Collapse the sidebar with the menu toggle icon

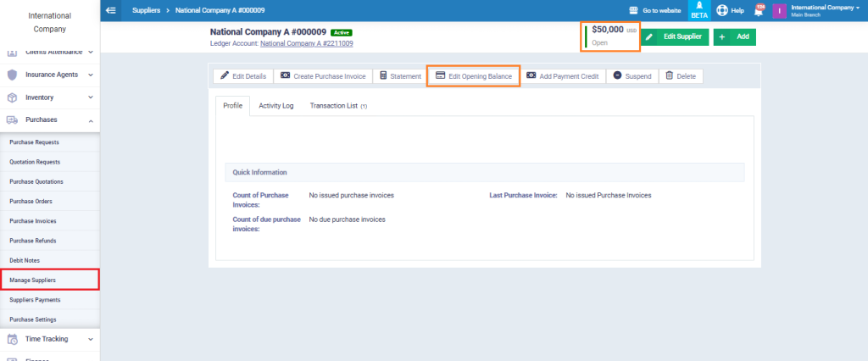[111, 10]
